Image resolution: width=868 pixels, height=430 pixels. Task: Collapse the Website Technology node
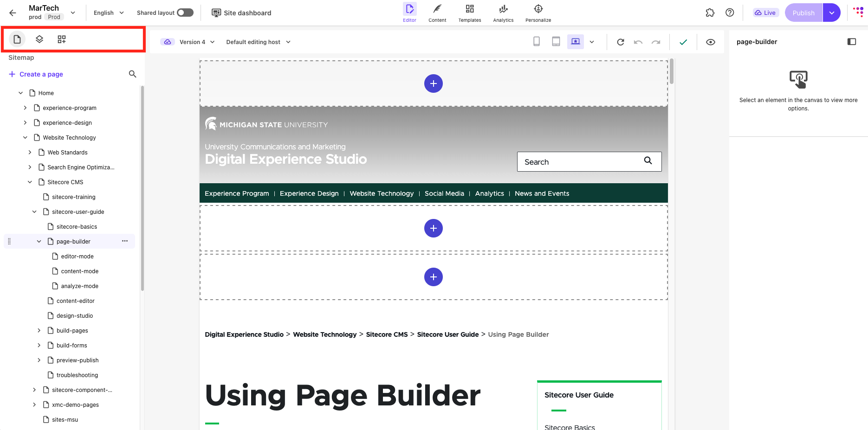(25, 137)
